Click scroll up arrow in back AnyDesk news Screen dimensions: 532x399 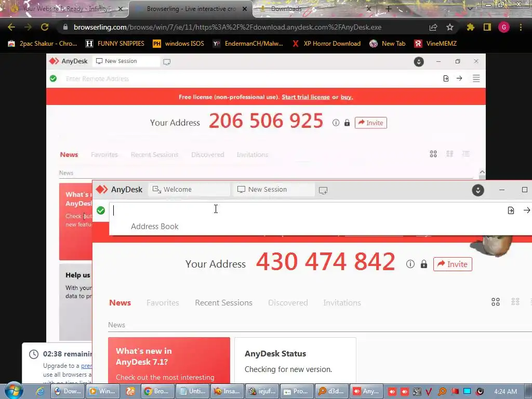pyautogui.click(x=482, y=172)
